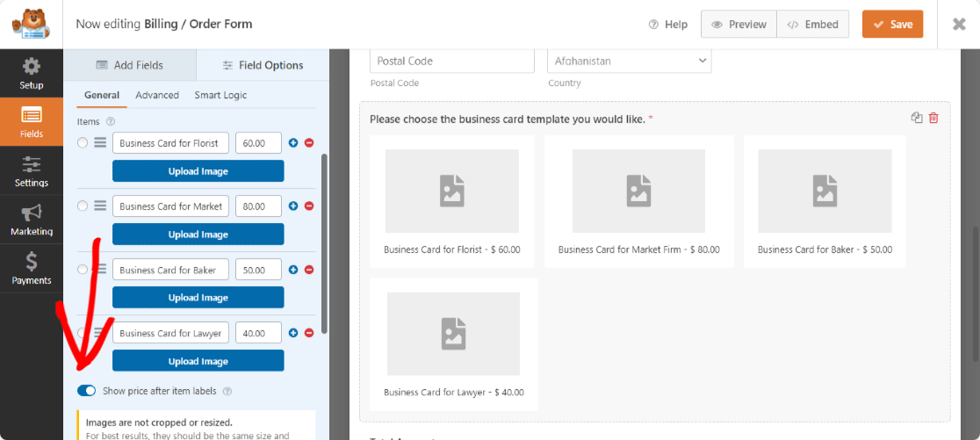Remove the Business Card for Lawyer item
980x440 pixels.
(309, 333)
